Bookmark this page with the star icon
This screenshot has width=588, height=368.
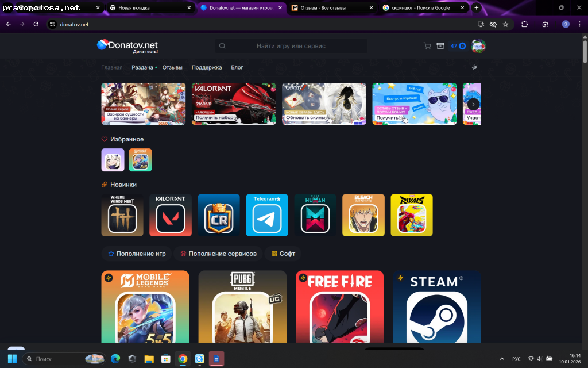tap(505, 24)
